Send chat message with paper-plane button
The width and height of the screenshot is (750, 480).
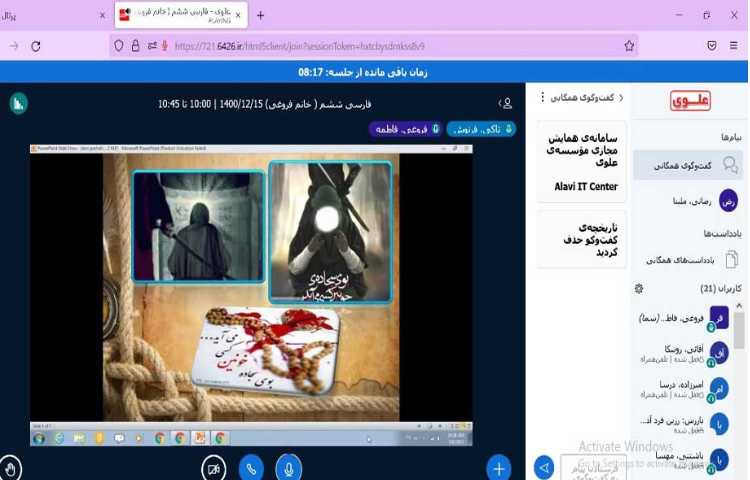(544, 468)
